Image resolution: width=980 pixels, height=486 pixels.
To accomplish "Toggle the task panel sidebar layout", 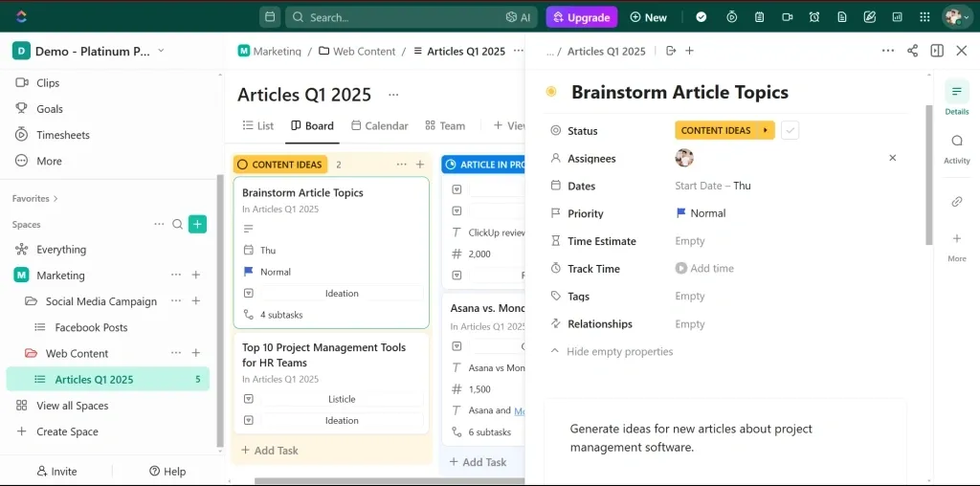I will coord(937,51).
